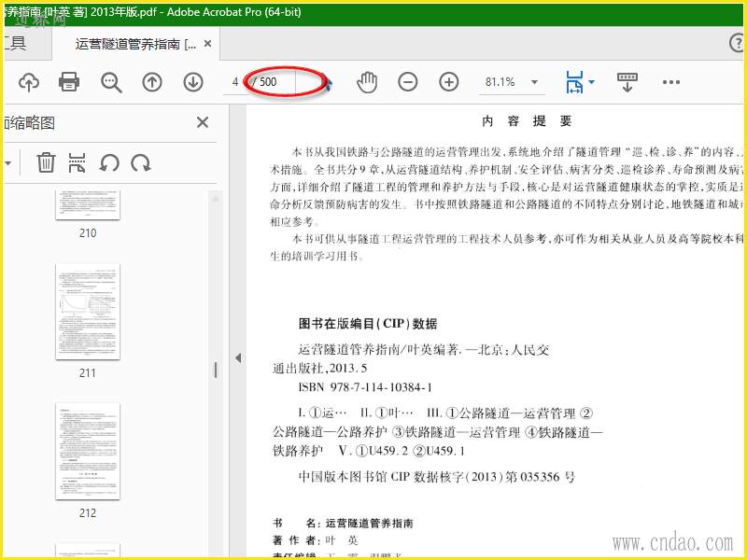
Task: Click the page number field showing 4
Action: (235, 82)
